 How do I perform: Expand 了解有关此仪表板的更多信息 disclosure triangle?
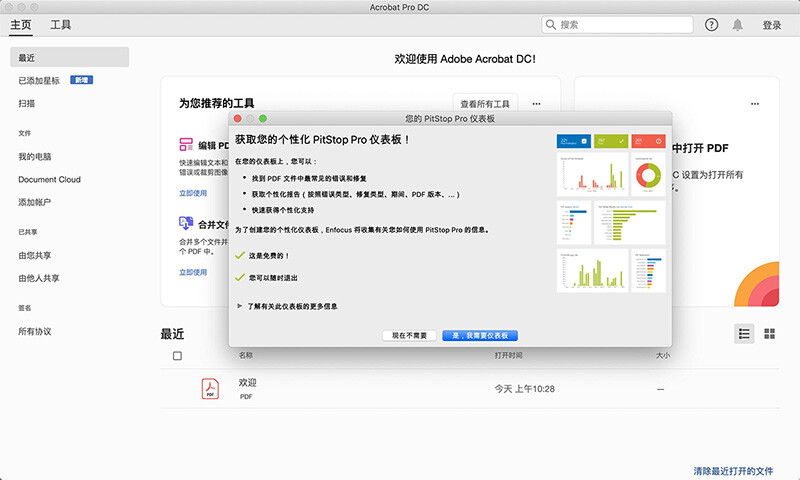tap(239, 306)
